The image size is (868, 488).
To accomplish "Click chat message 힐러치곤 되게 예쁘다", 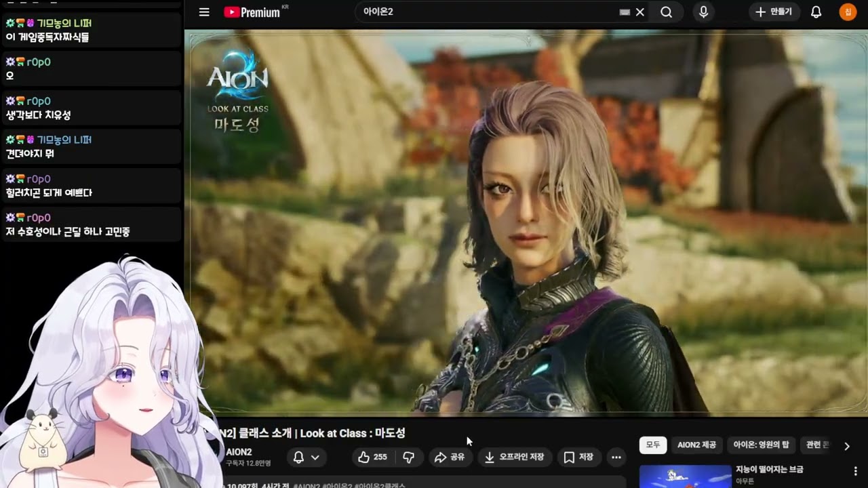I will (x=49, y=193).
